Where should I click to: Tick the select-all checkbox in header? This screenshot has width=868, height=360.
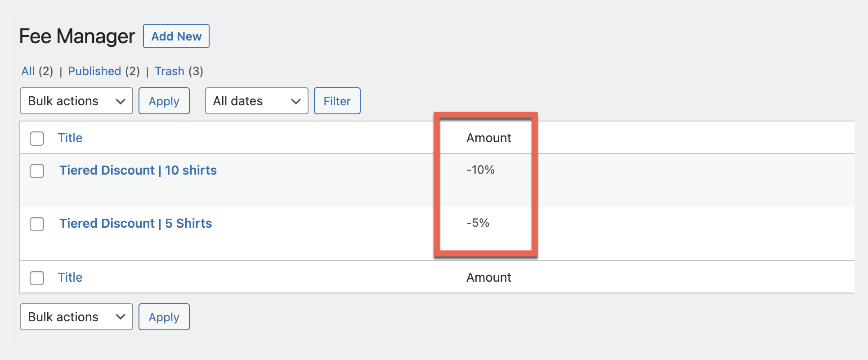pyautogui.click(x=37, y=138)
